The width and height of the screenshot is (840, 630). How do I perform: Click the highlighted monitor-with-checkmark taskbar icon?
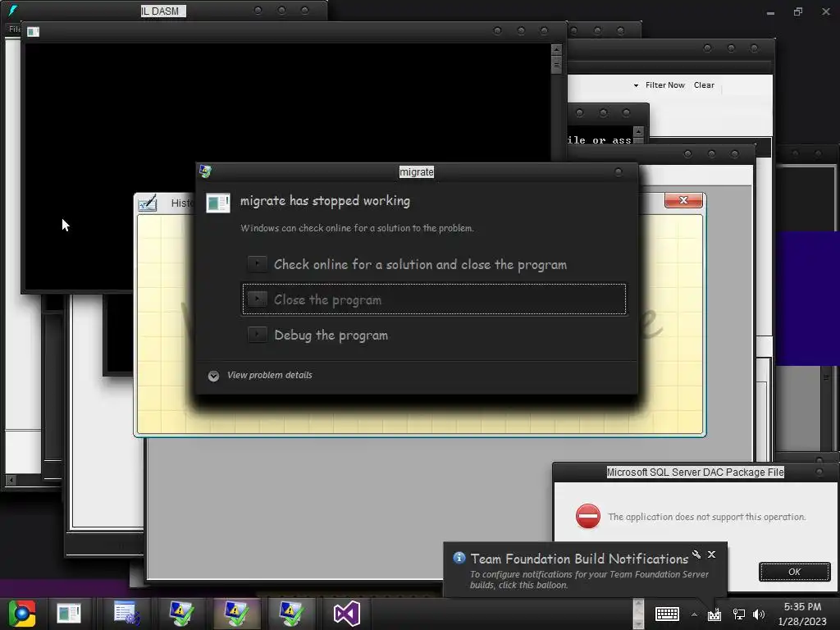point(237,614)
